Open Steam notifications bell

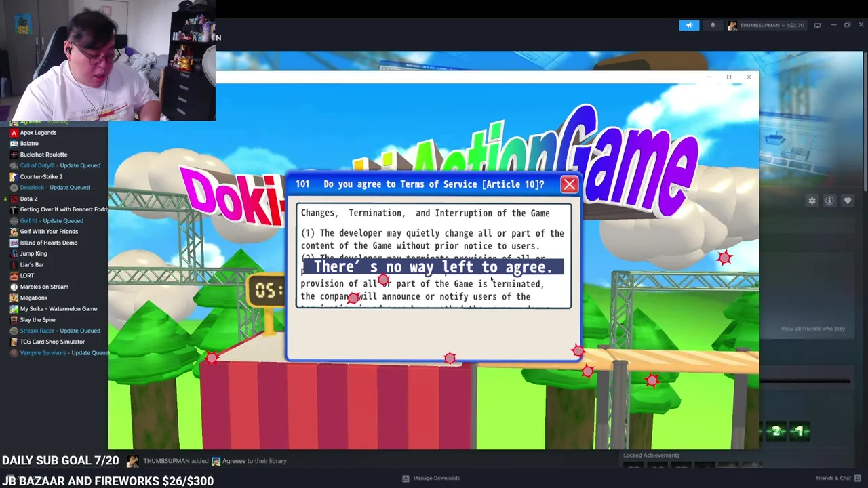pyautogui.click(x=713, y=25)
